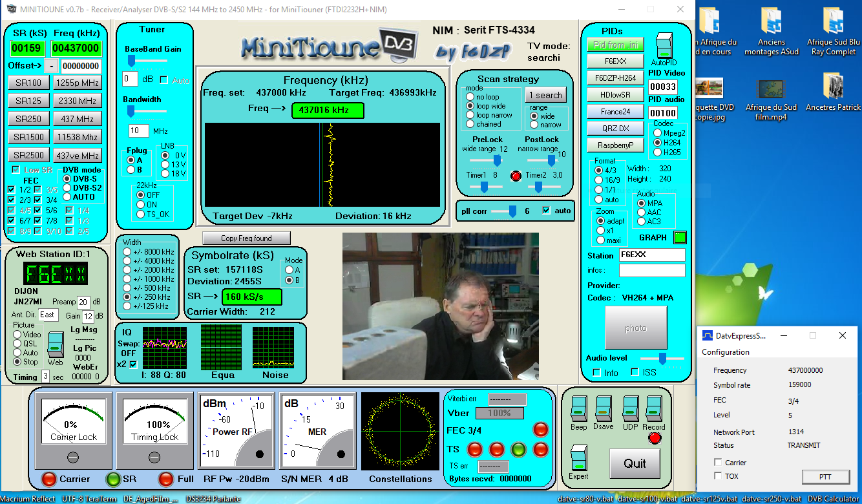Select the DVB-S2 mode radio button
This screenshot has width=862, height=504.
pyautogui.click(x=67, y=187)
